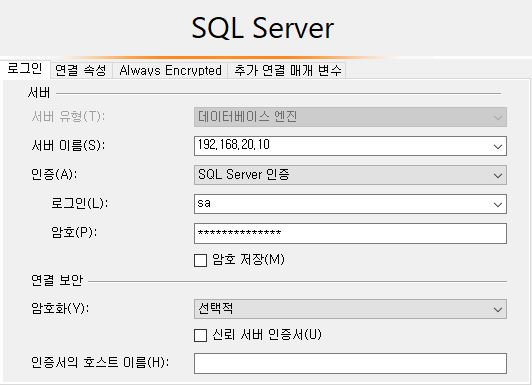Click the 암호(P) label
The height and width of the screenshot is (385, 532).
coord(74,232)
